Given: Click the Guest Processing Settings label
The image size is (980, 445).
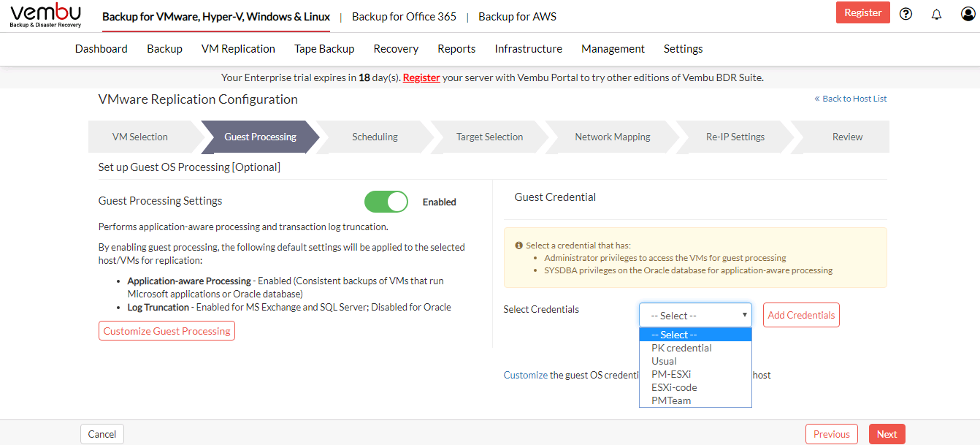Looking at the screenshot, I should coord(161,201).
